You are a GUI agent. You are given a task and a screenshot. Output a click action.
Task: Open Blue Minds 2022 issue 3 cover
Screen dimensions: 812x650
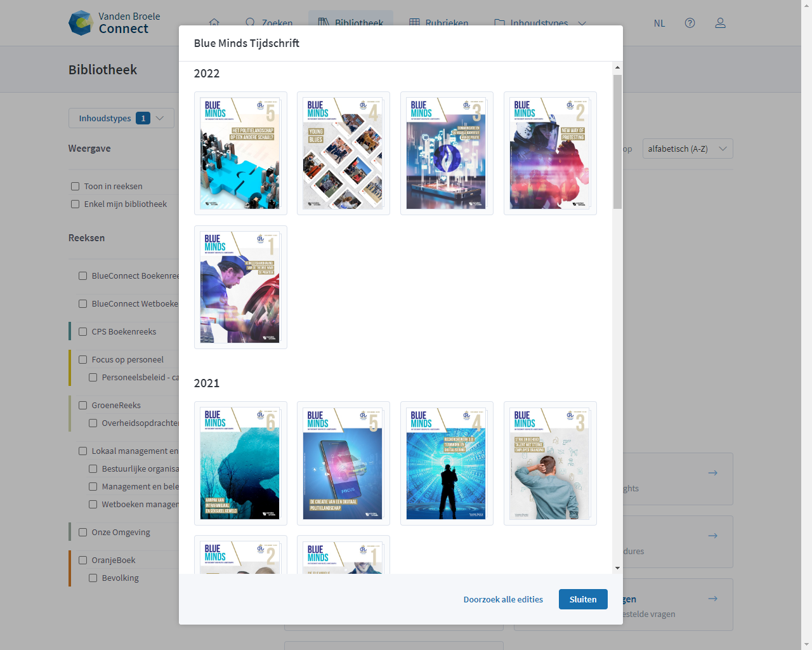click(447, 153)
